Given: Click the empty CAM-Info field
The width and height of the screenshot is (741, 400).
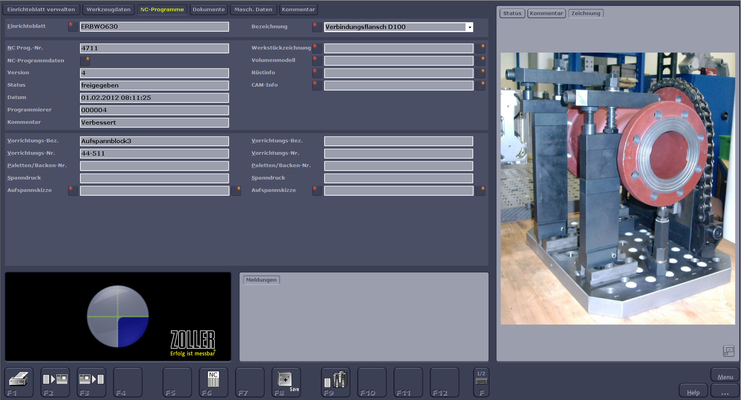Looking at the screenshot, I should [399, 85].
